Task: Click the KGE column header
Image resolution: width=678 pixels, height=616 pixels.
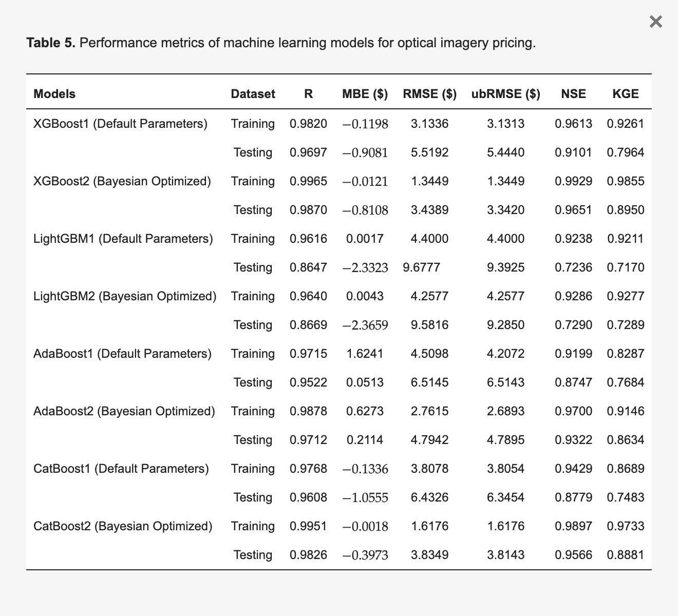Action: [x=626, y=94]
